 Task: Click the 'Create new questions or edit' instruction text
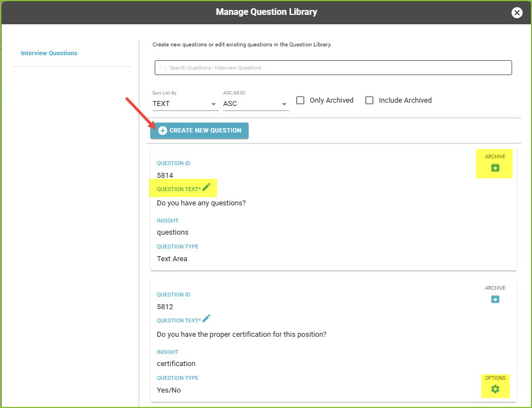242,44
